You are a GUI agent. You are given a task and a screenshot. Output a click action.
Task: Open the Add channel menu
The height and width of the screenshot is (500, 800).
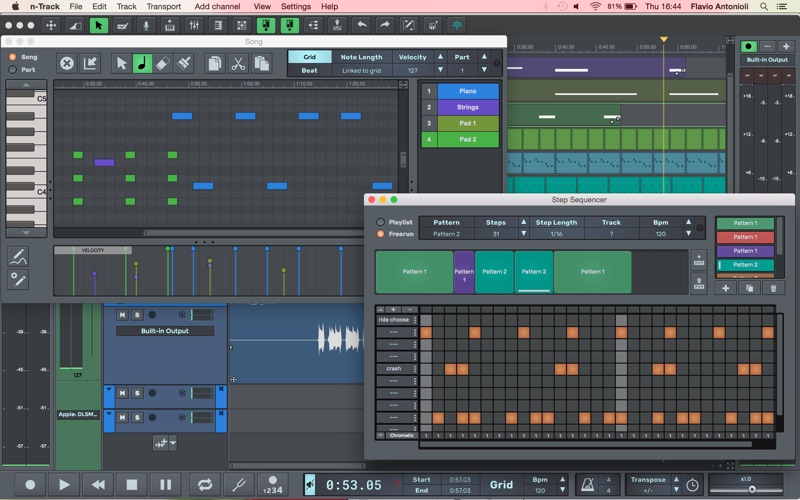point(217,7)
